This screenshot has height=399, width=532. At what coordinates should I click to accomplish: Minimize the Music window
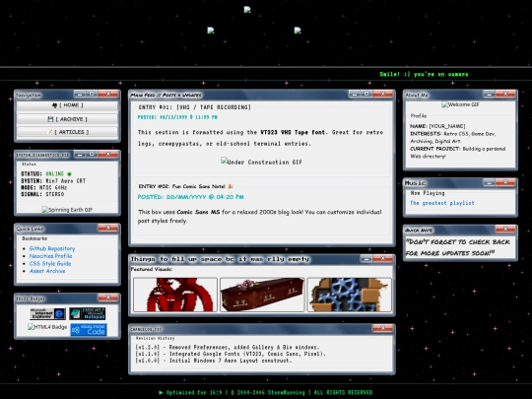click(x=489, y=182)
